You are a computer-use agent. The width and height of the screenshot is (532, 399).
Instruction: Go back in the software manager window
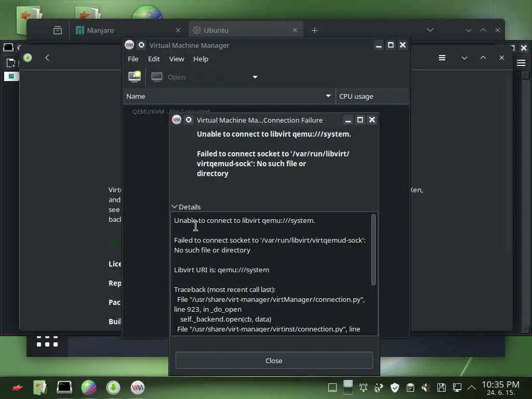click(x=47, y=58)
